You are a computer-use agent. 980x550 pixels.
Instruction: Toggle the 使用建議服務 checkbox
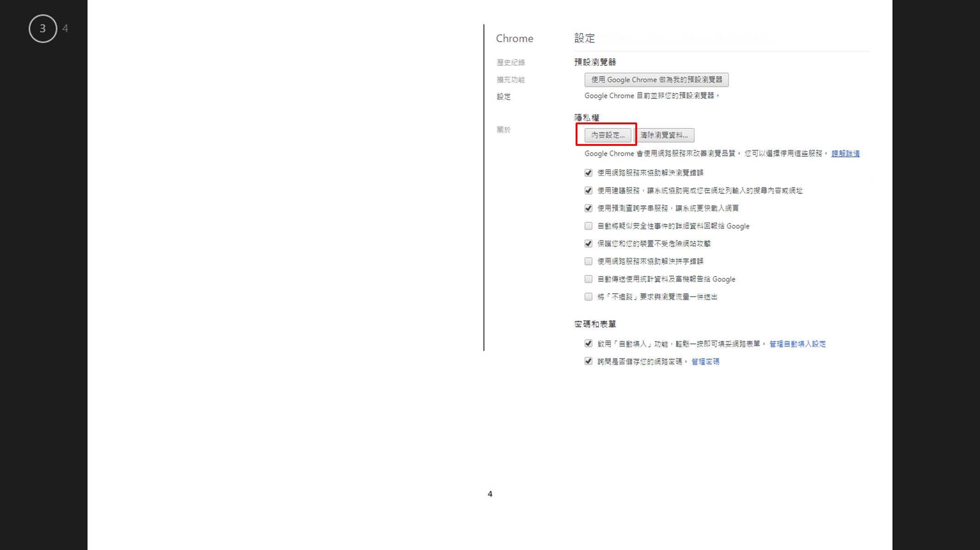tap(588, 191)
